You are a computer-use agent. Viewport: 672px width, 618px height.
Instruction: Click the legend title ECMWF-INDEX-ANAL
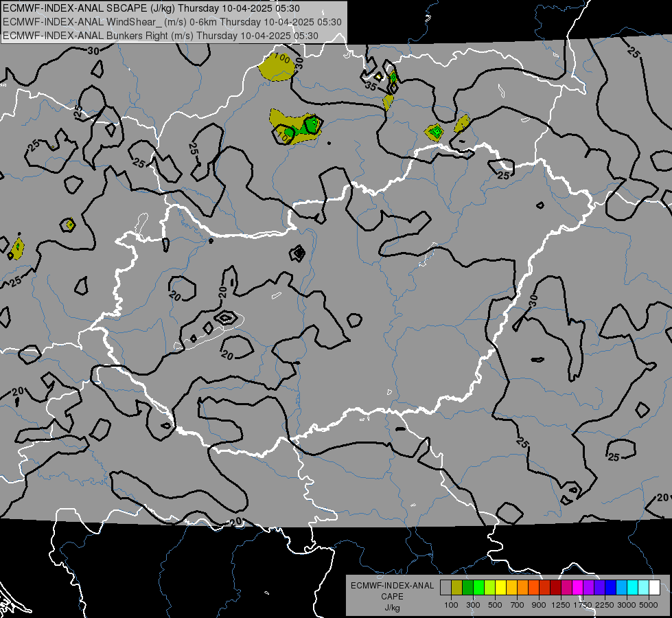click(392, 586)
